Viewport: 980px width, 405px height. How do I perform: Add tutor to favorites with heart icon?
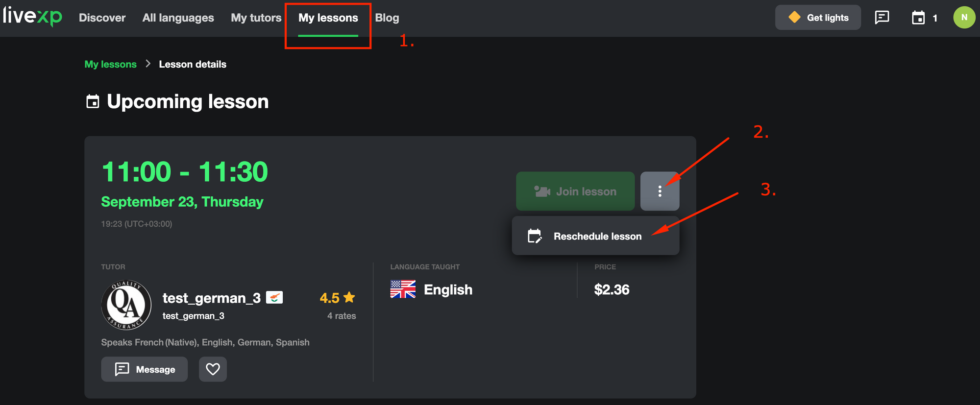[x=213, y=369]
